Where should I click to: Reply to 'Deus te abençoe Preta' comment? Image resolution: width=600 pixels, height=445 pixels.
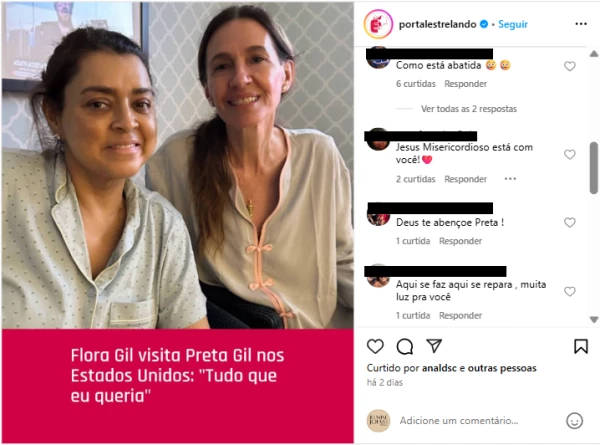(460, 241)
